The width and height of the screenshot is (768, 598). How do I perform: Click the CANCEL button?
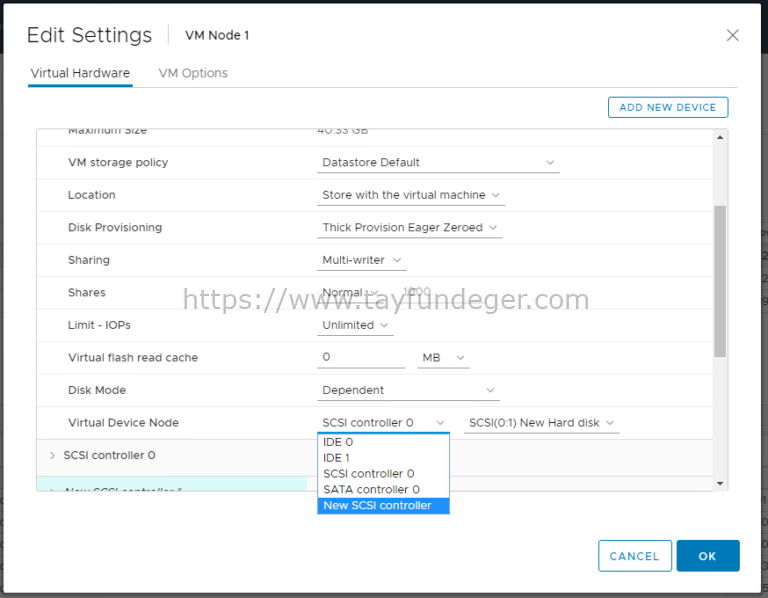(x=634, y=556)
